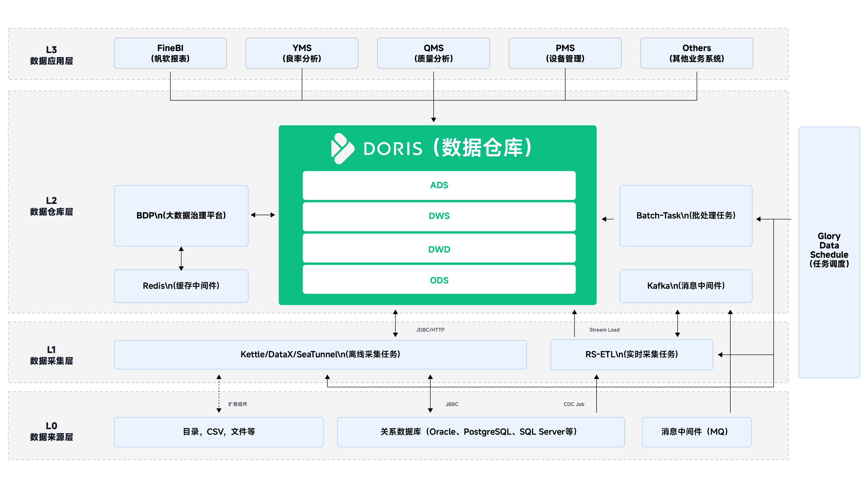Select the directory, CSV, files source box
This screenshot has width=868, height=488.
point(219,432)
